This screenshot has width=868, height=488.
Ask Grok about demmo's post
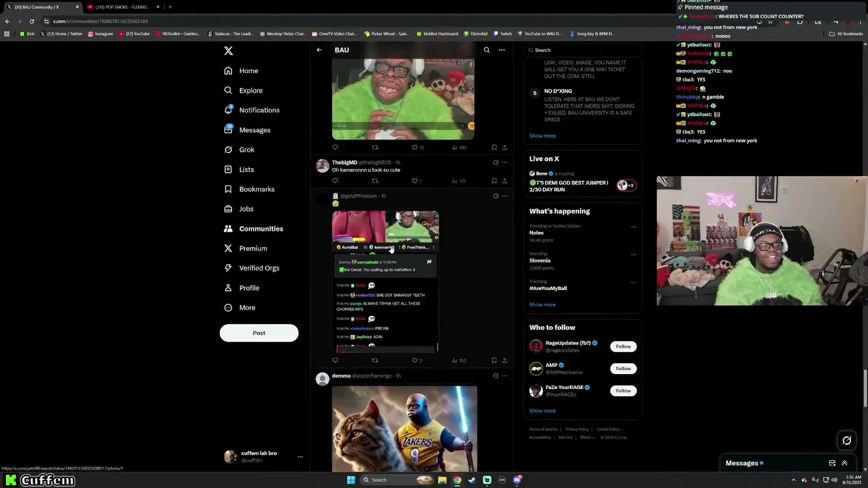(x=496, y=375)
